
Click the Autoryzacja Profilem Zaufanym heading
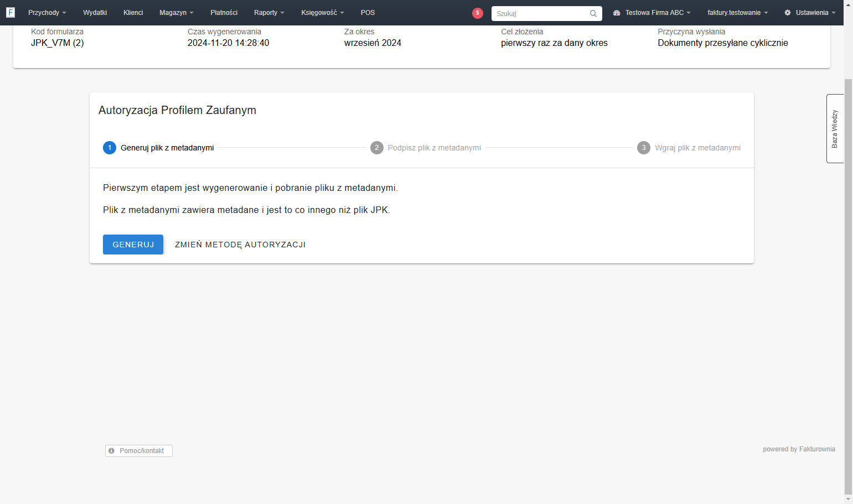[177, 110]
